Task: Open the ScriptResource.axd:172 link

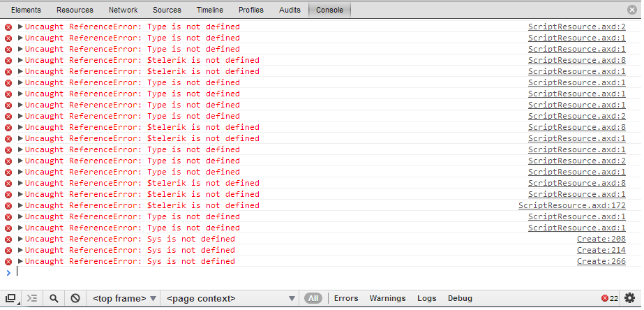Action: tap(571, 205)
